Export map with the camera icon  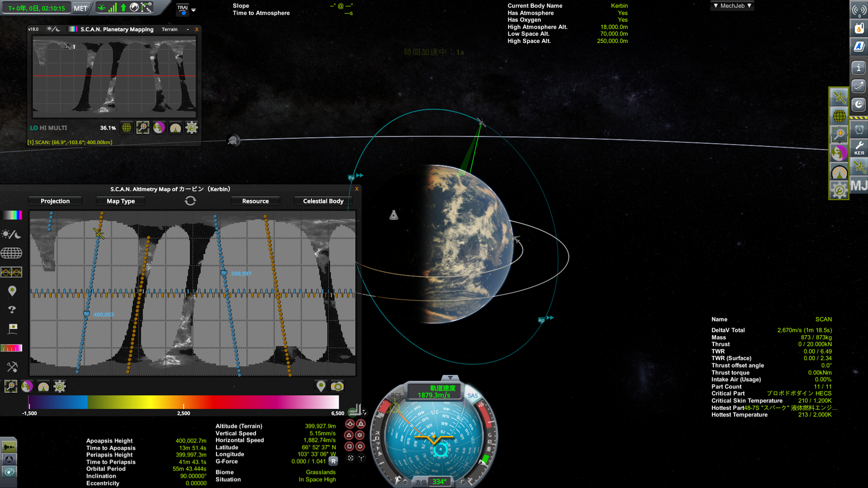[x=337, y=386]
